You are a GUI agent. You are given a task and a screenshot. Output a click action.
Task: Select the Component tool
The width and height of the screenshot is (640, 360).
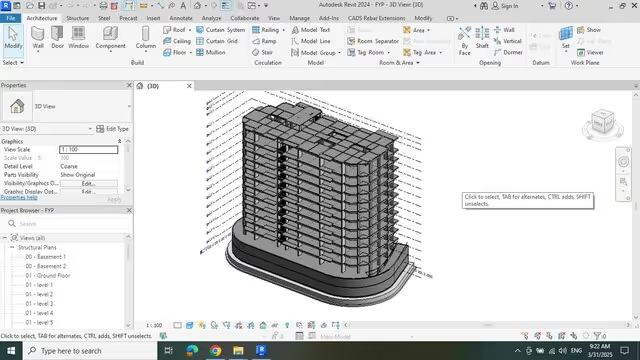click(x=110, y=38)
